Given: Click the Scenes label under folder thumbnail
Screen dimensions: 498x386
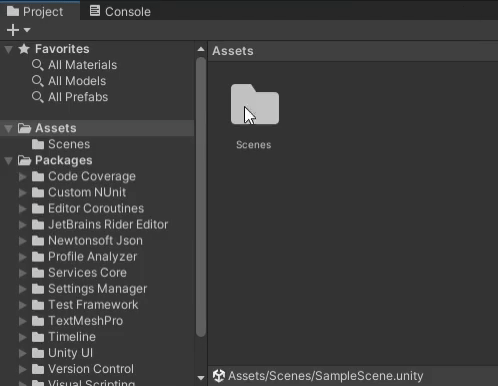Looking at the screenshot, I should tap(254, 145).
